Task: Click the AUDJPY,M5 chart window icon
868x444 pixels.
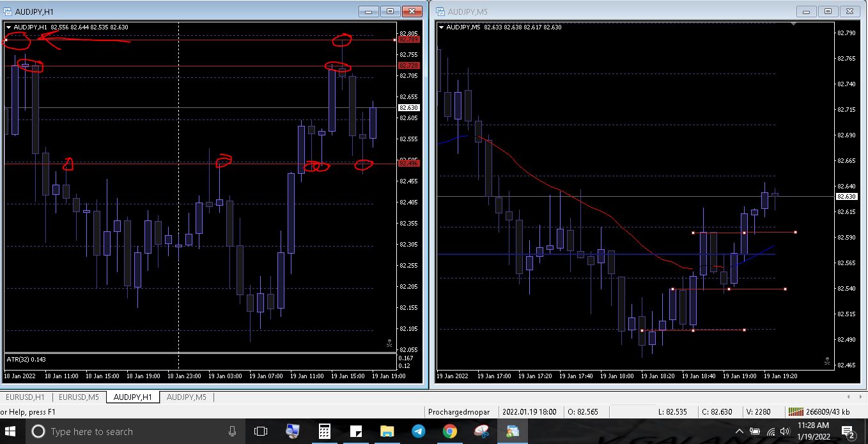Action: [441, 11]
